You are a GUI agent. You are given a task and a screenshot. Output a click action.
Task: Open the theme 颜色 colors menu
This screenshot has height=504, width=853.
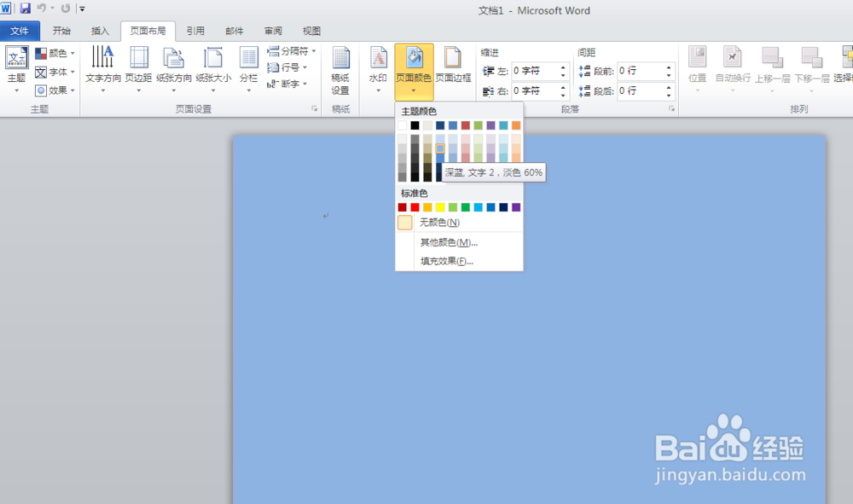click(x=55, y=53)
